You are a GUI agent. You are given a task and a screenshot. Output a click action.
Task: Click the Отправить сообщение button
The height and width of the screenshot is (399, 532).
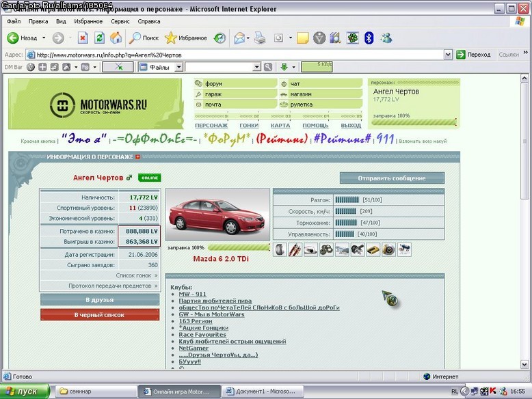coord(392,178)
